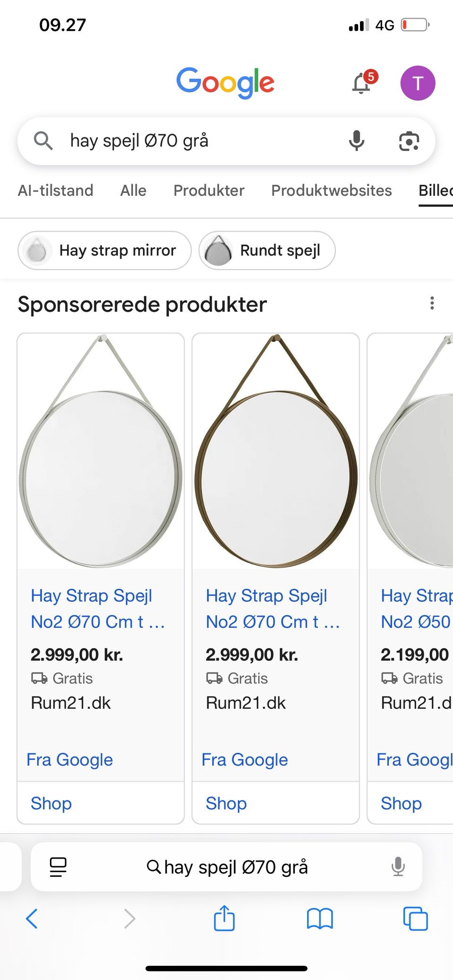Tap the Rundt spejl suggestion chip
Viewport: 453px width, 980px height.
click(267, 250)
